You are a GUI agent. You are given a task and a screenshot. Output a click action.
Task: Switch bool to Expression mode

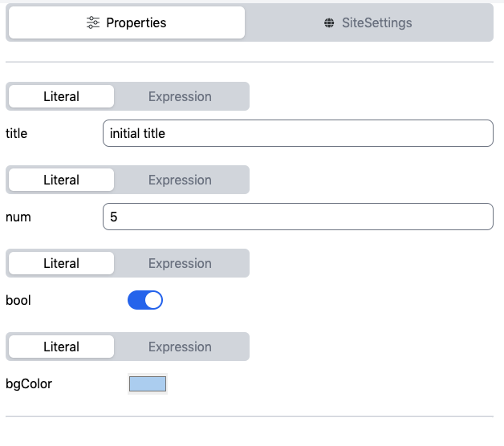tap(180, 263)
